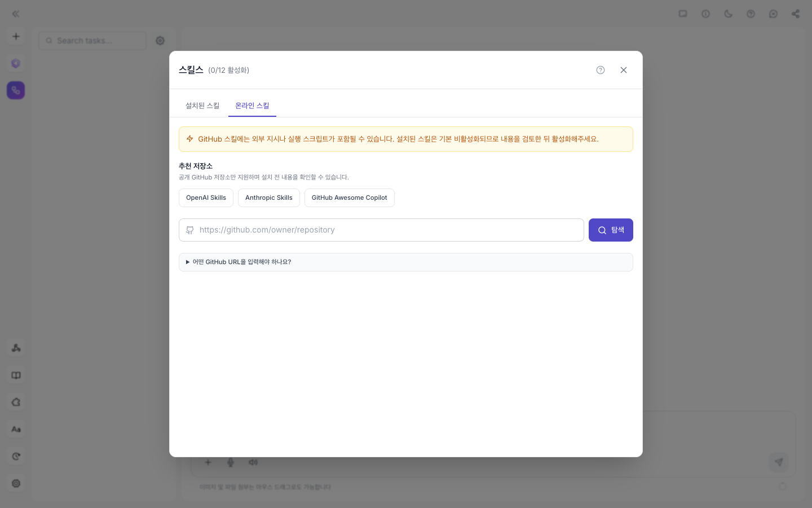
Task: Click the plus attach icon below chat input
Action: pos(208,462)
